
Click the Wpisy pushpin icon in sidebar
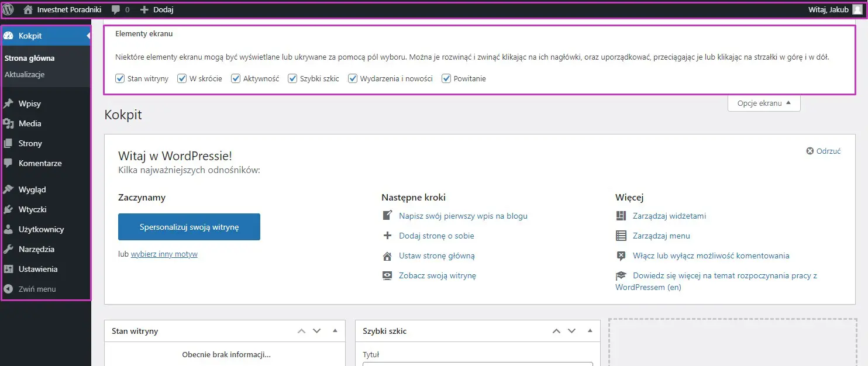click(x=8, y=104)
